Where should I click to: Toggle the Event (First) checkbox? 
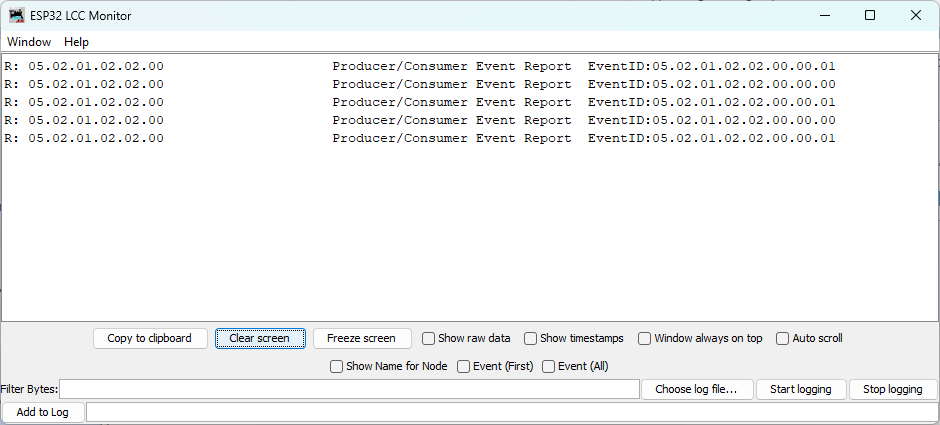pos(463,366)
